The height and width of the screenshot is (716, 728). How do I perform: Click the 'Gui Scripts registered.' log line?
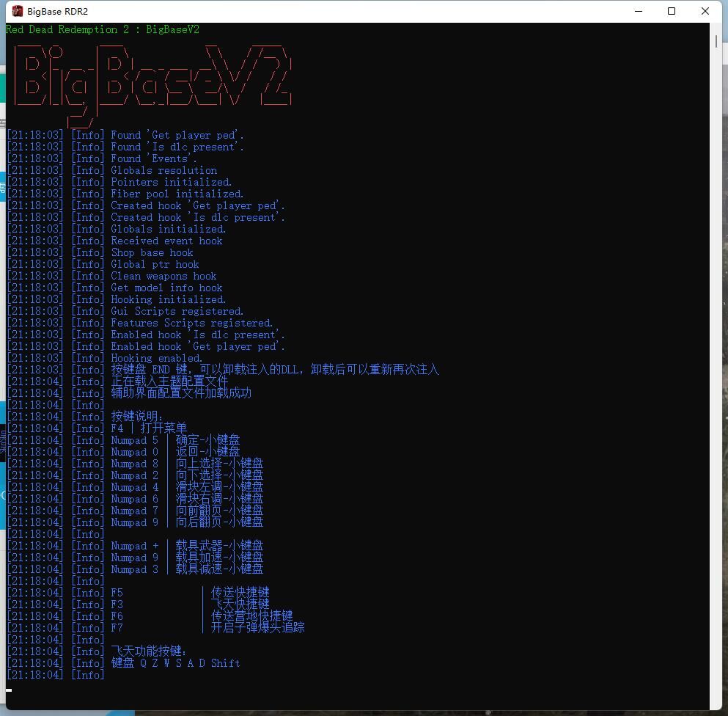(125, 311)
